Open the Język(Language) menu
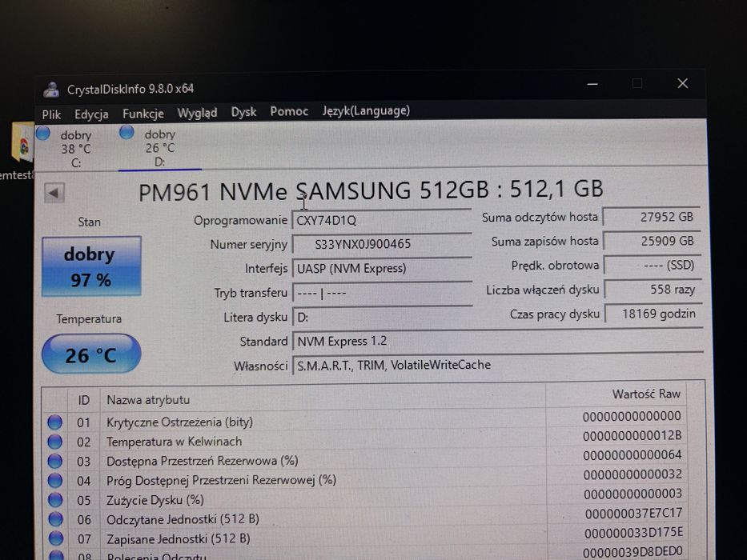This screenshot has height=560, width=747. pos(366,111)
